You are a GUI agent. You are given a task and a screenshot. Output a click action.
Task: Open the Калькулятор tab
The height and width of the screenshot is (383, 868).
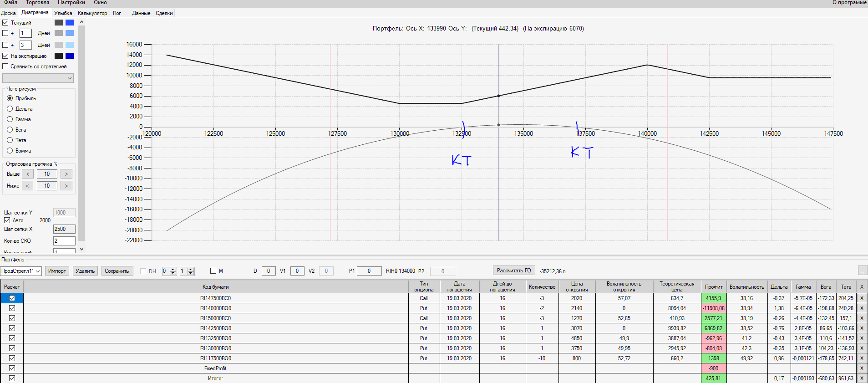92,13
